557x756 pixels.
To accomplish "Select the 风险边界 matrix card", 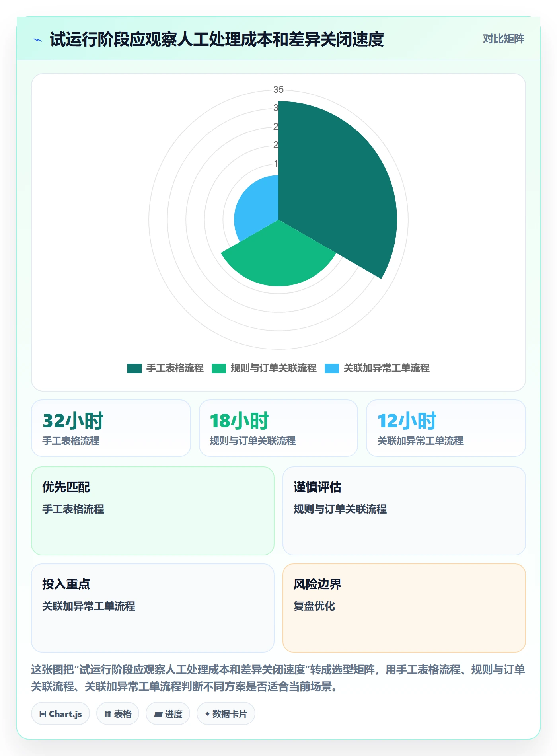I will pos(404,608).
